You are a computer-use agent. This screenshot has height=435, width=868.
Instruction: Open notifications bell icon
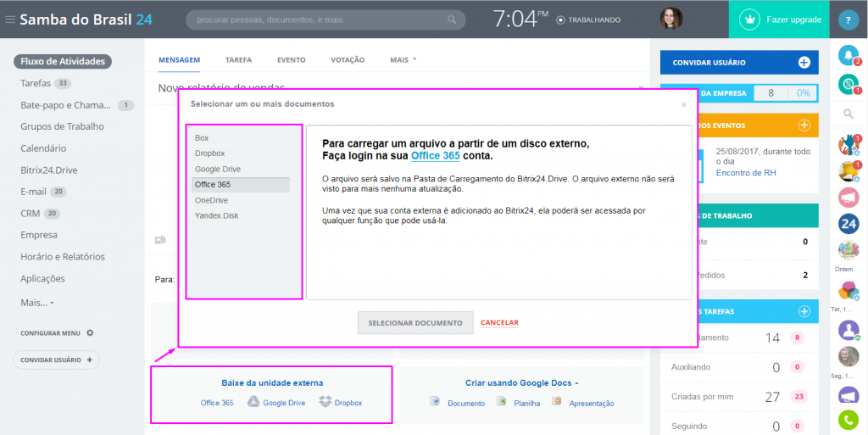(848, 55)
